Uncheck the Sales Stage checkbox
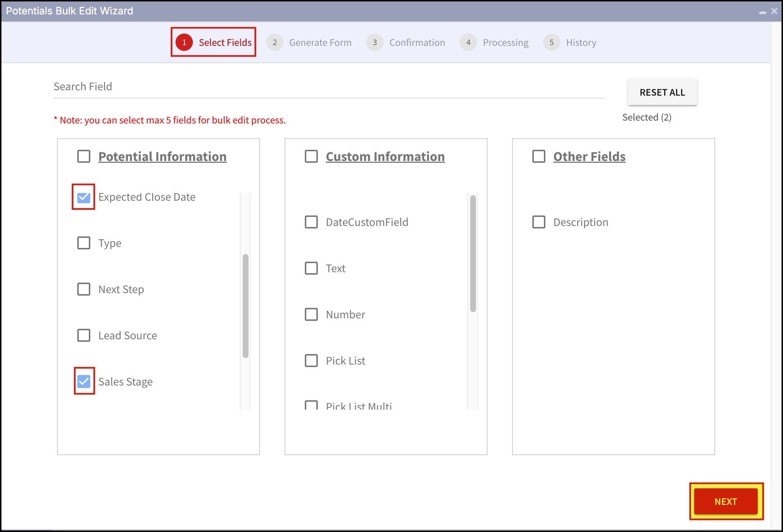 click(84, 381)
